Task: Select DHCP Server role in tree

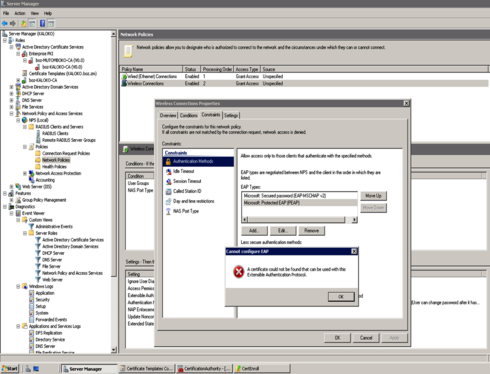Action: point(33,94)
